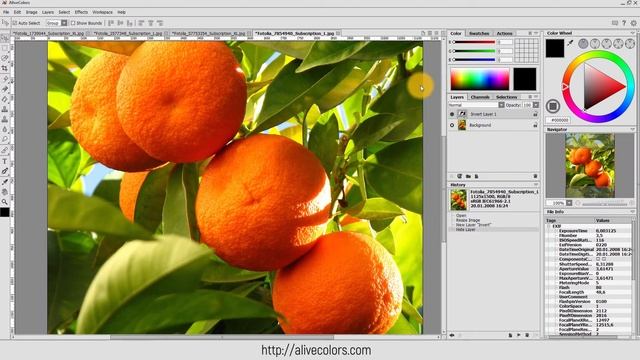Open the Effects menu
The height and width of the screenshot is (360, 640).
[x=81, y=12]
